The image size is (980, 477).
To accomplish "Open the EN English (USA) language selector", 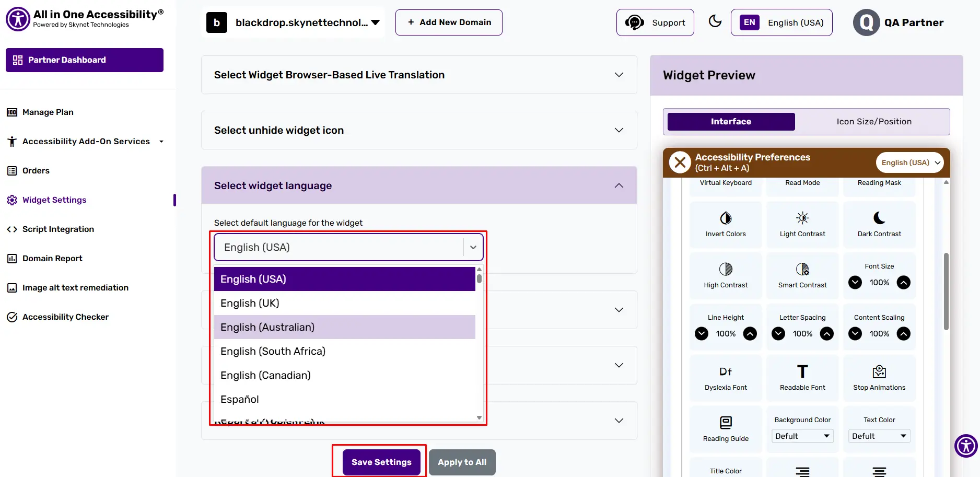I will 781,22.
